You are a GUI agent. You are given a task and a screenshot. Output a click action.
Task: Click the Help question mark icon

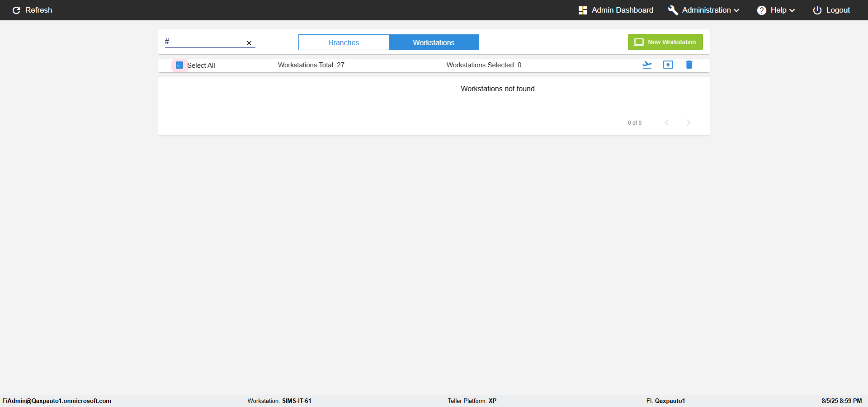[762, 10]
